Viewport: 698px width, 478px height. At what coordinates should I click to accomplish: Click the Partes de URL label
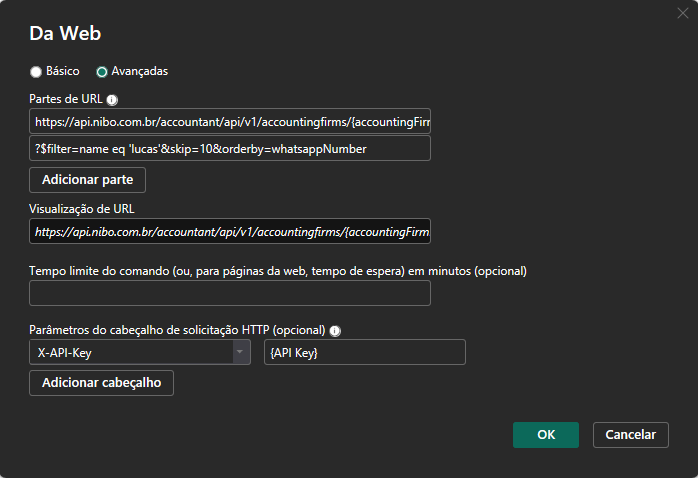pos(66,99)
